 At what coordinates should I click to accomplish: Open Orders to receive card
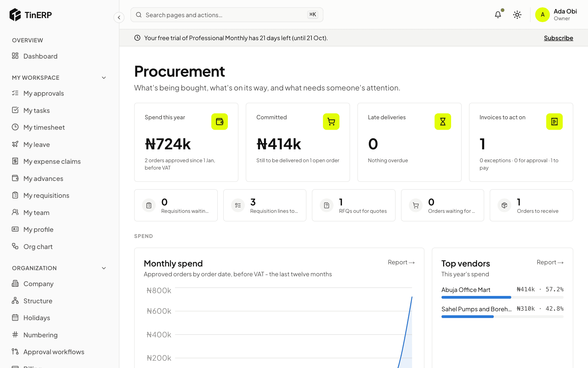pos(531,205)
